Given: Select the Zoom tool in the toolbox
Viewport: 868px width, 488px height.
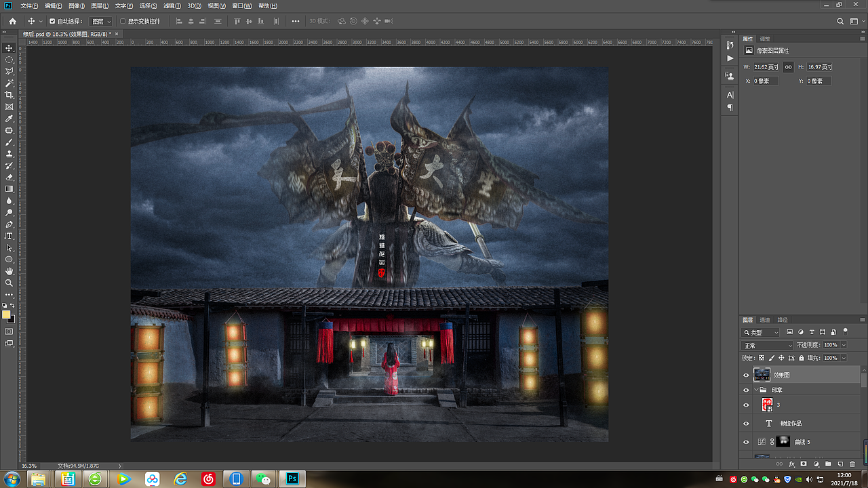Looking at the screenshot, I should [x=9, y=283].
